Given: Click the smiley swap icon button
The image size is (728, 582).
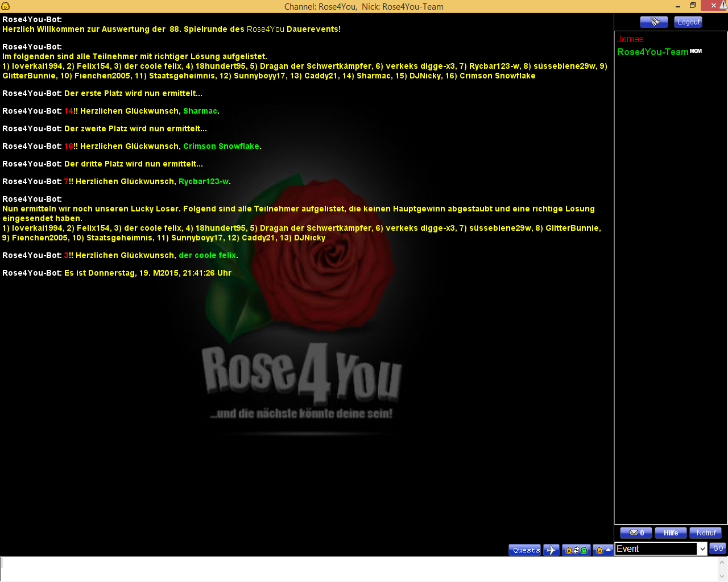Looking at the screenshot, I should 576,550.
